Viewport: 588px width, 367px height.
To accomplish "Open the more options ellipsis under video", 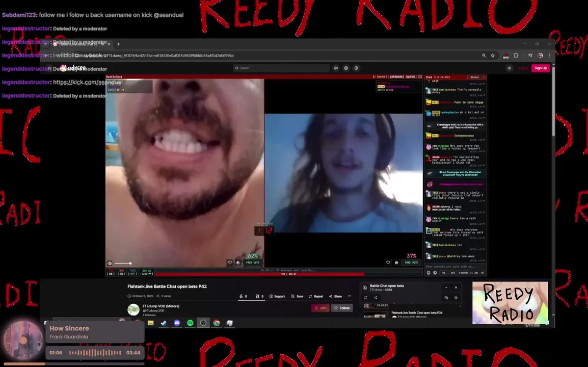I will 350,296.
